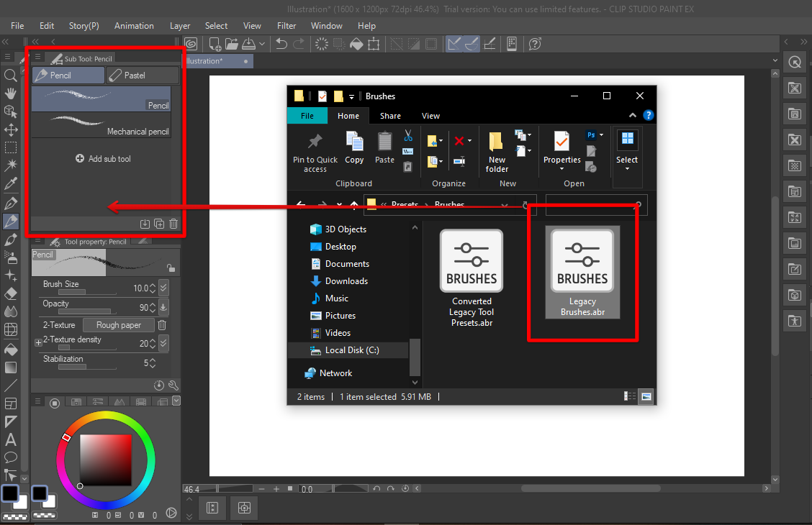Select the Hand move tool
The height and width of the screenshot is (525, 812).
coord(11,93)
